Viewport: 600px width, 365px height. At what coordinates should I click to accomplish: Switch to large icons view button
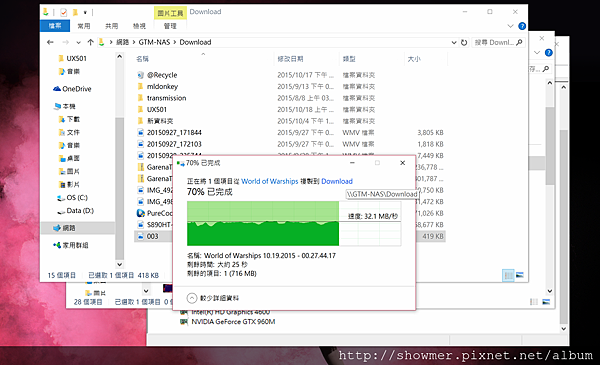pyautogui.click(x=520, y=275)
